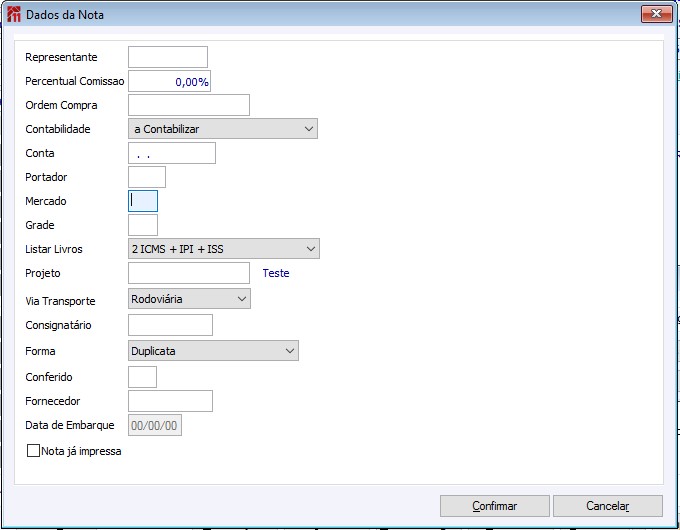Click the Mercado input field
Screen dimensions: 680x530
[143, 201]
